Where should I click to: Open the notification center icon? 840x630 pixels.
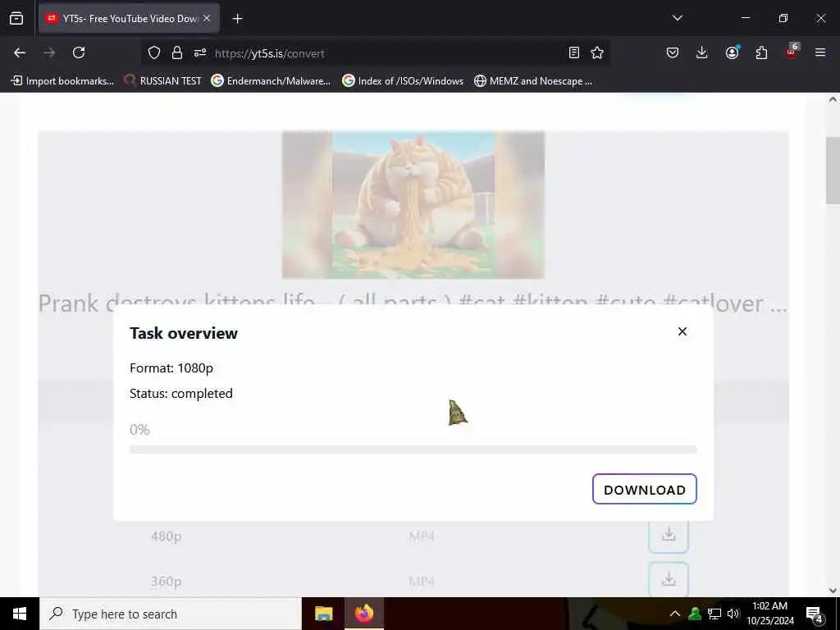click(x=815, y=615)
